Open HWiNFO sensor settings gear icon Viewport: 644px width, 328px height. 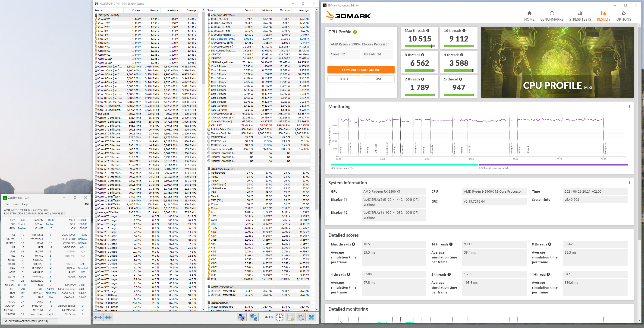301,318
